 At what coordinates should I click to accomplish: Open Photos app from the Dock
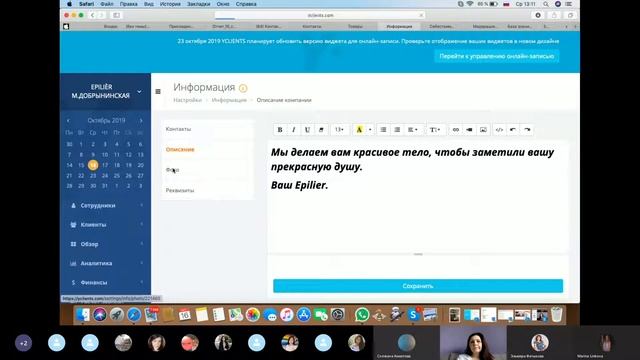[253, 315]
